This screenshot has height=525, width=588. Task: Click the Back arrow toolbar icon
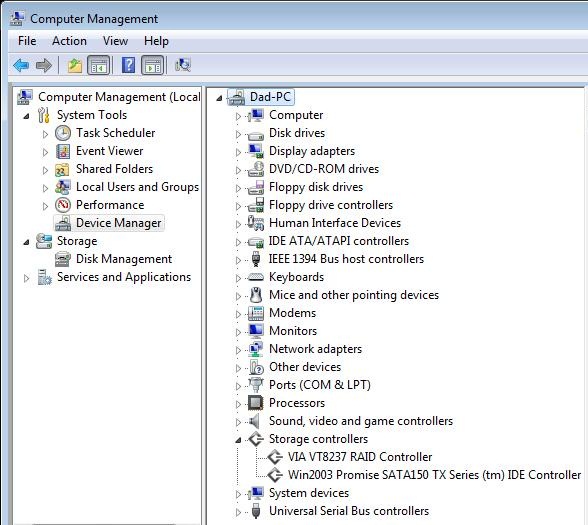21,65
